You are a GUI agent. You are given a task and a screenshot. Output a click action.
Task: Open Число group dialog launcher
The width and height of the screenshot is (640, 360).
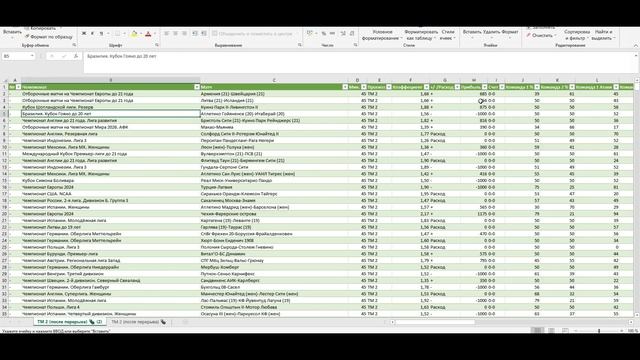(356, 45)
